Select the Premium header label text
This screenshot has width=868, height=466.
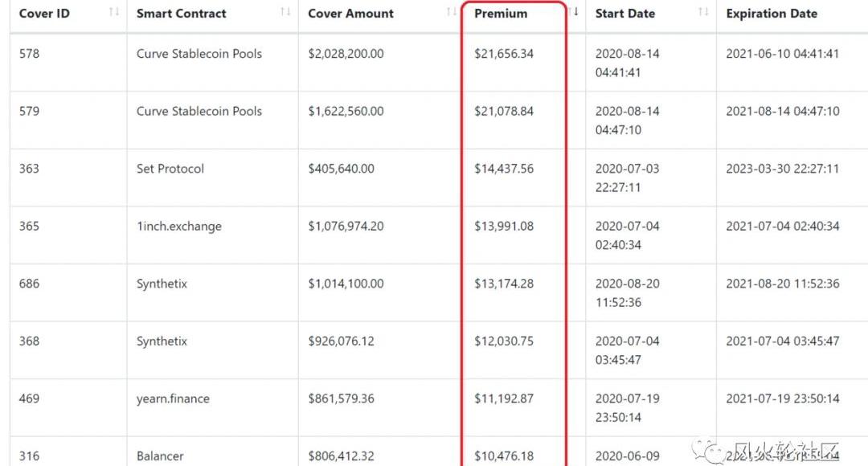(x=501, y=14)
